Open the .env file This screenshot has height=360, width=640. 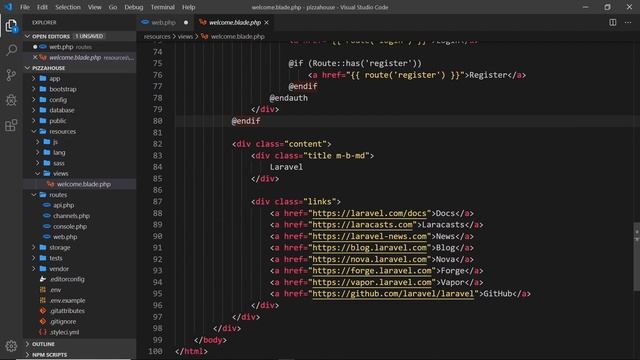pos(79,290)
